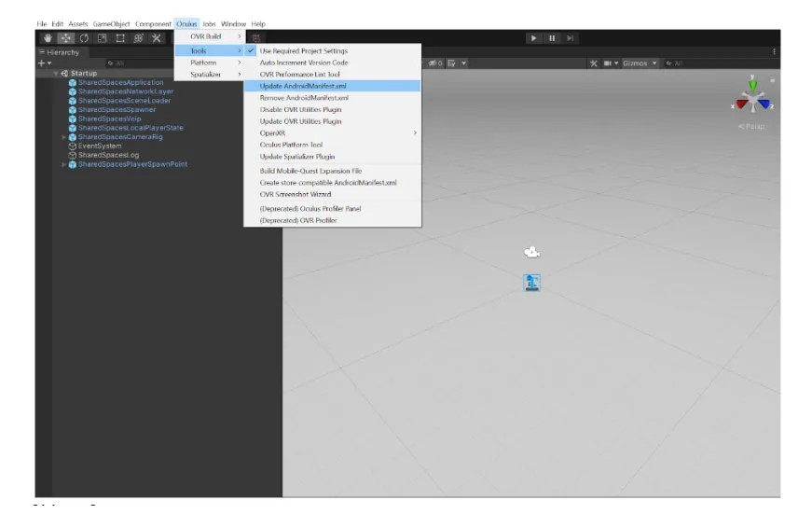The image size is (812, 514).
Task: Open the GameObject menu
Action: click(111, 24)
